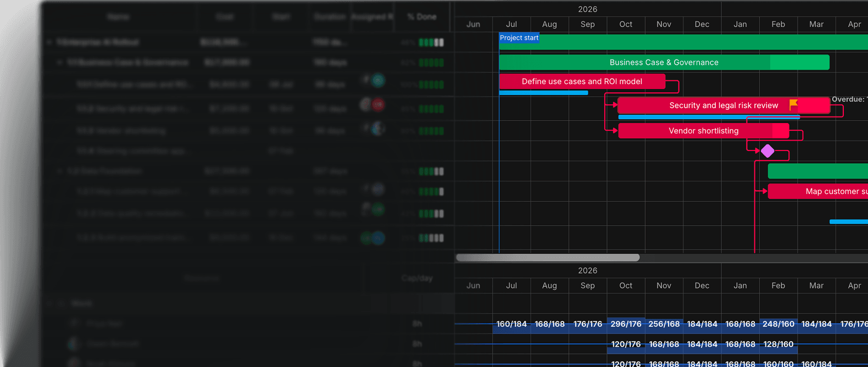
Task: Select the Project start marker label
Action: 519,38
